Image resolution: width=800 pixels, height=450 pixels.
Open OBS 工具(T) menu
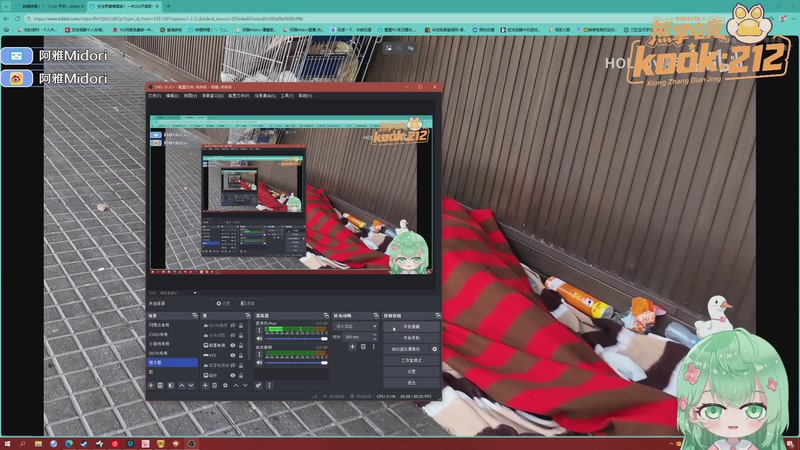(x=287, y=95)
